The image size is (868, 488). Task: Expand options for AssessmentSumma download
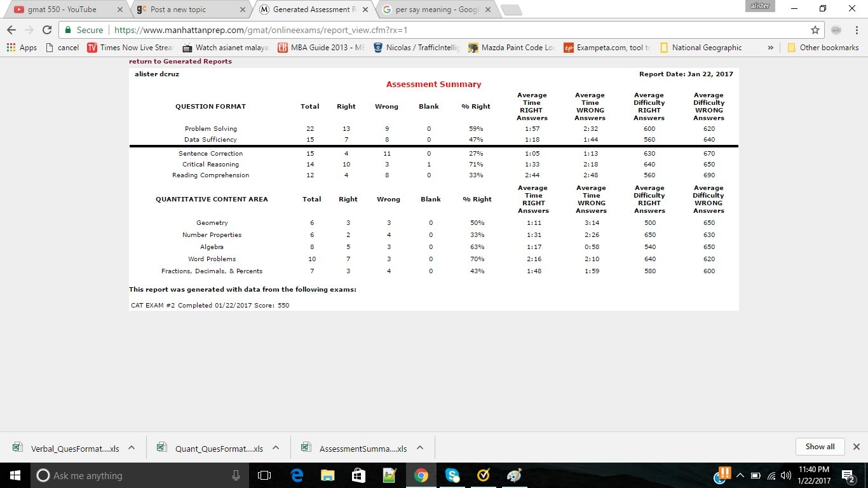click(x=420, y=447)
